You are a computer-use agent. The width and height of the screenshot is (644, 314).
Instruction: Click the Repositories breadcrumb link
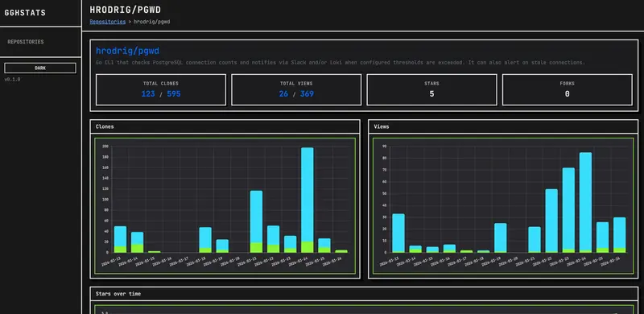pyautogui.click(x=108, y=22)
